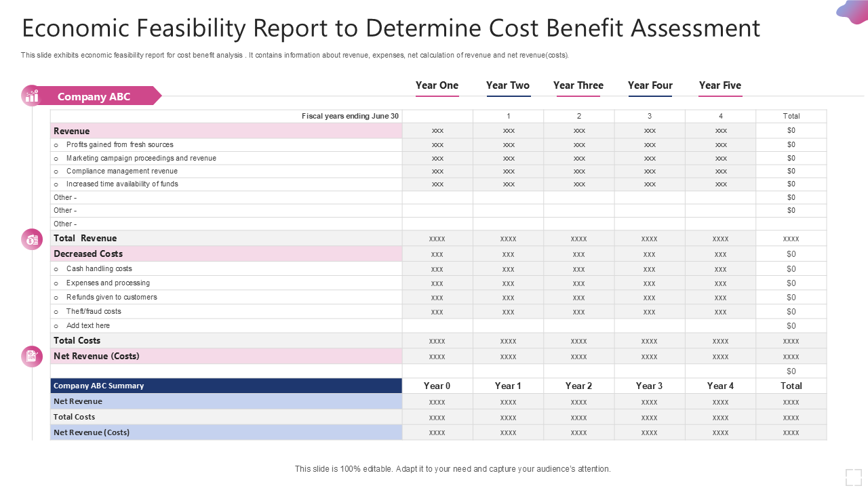Click the Year 1 summary column header
Screen dimensions: 868x488
[508, 386]
